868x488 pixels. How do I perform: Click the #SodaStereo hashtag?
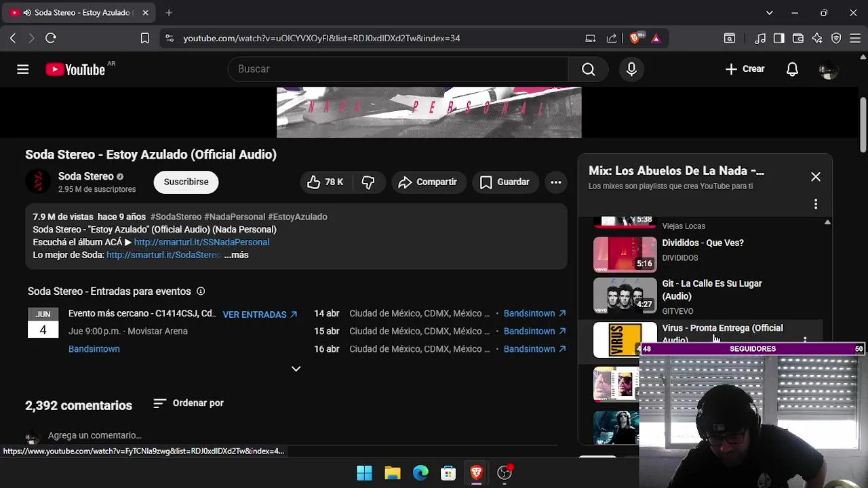pyautogui.click(x=176, y=217)
